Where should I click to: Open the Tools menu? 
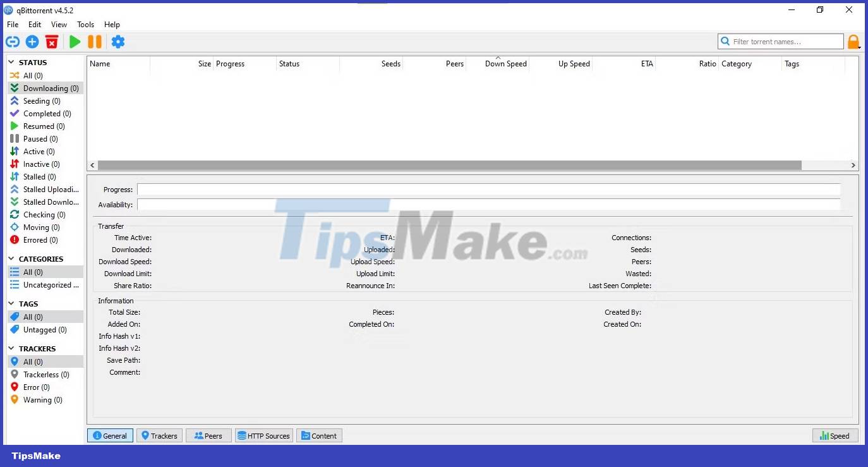click(85, 25)
